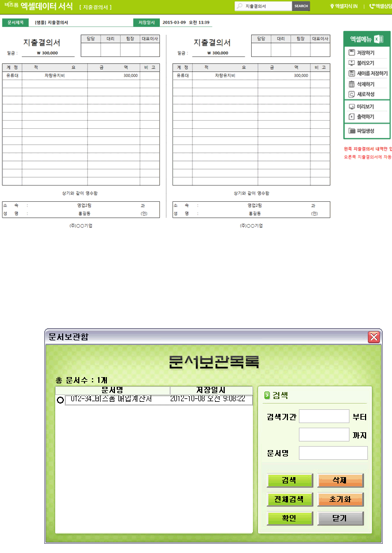Click the 차량유지비 cell on left form
Viewport: 392px width, 553px height.
(55, 75)
